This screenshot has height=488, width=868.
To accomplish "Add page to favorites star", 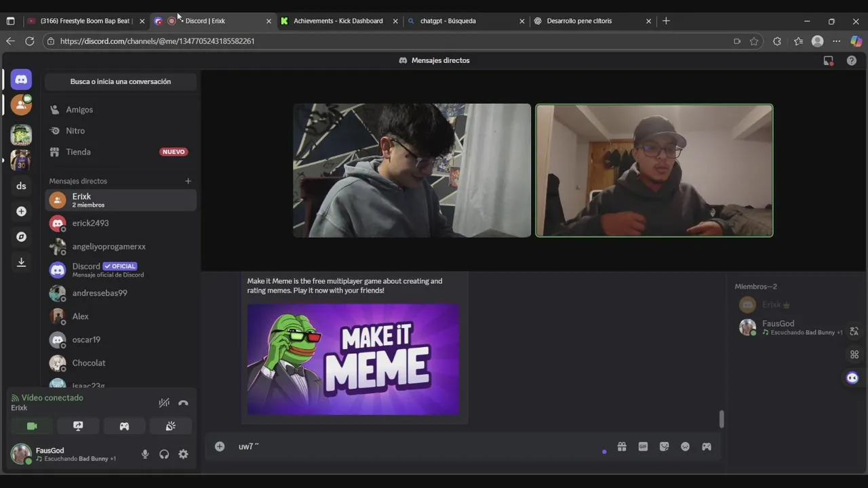I will pos(754,41).
